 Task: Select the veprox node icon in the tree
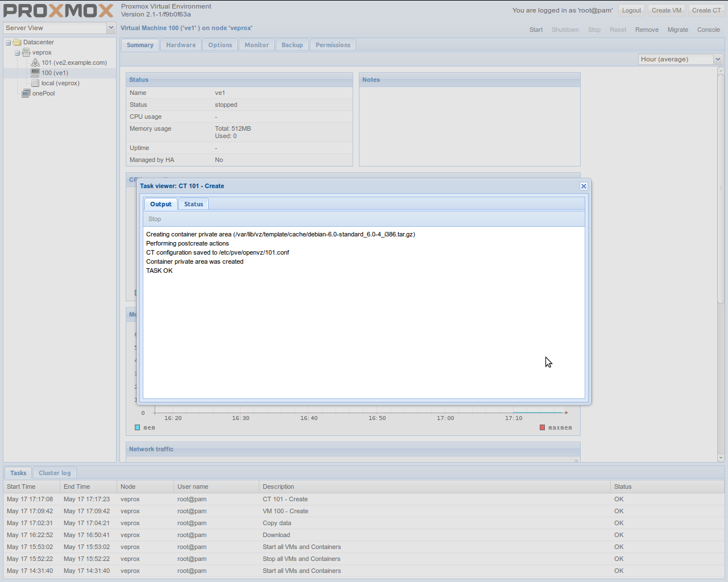(x=26, y=52)
